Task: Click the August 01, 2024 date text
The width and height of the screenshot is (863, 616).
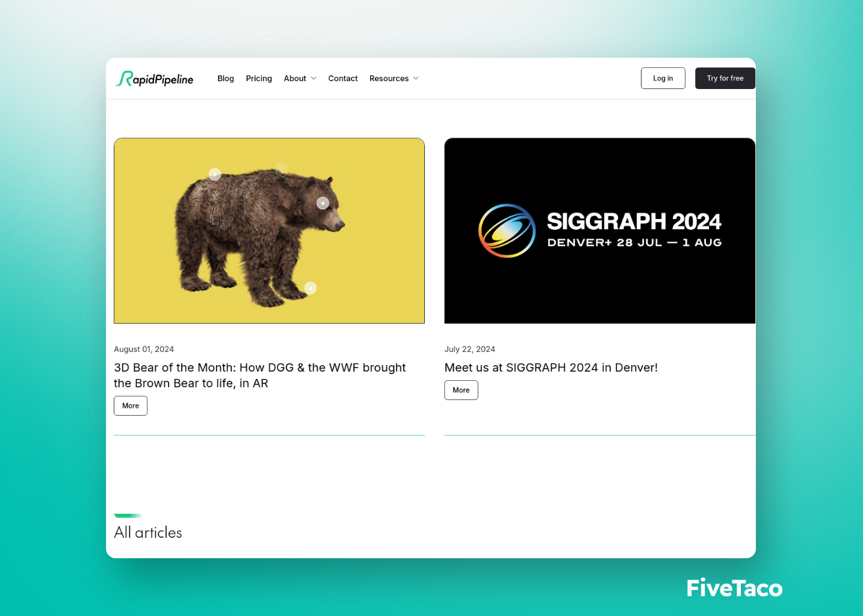Action: pos(144,350)
